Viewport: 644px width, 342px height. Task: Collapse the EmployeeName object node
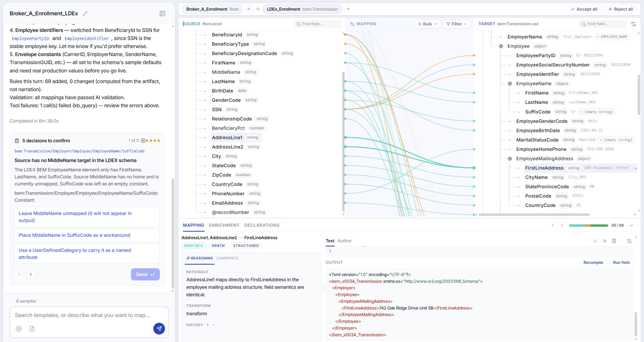tap(510, 84)
